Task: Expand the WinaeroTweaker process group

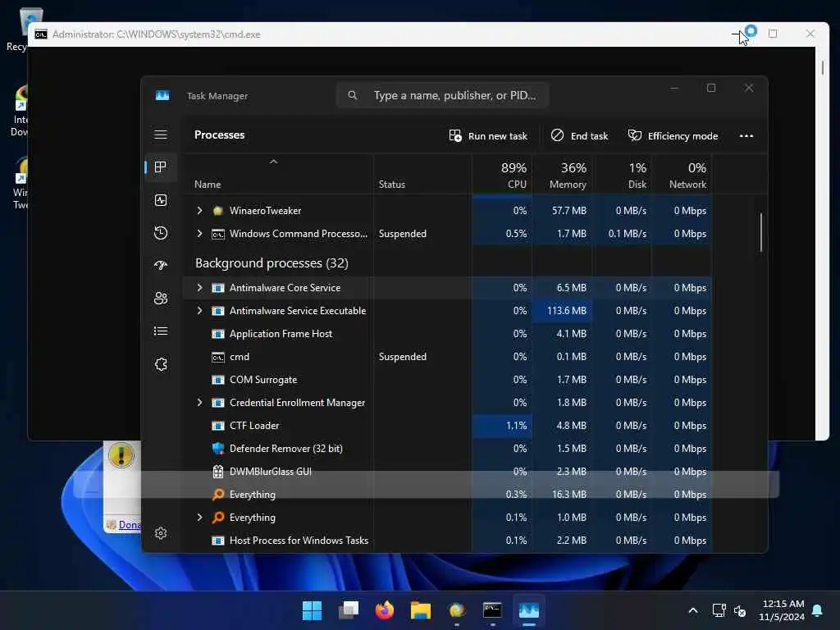Action: pos(199,211)
